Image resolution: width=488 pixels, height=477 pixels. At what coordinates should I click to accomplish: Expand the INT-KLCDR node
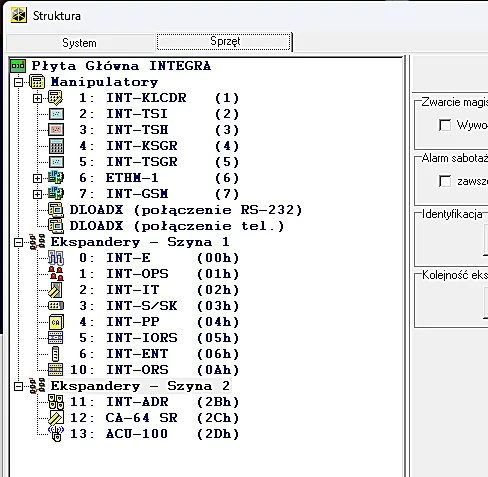37,98
